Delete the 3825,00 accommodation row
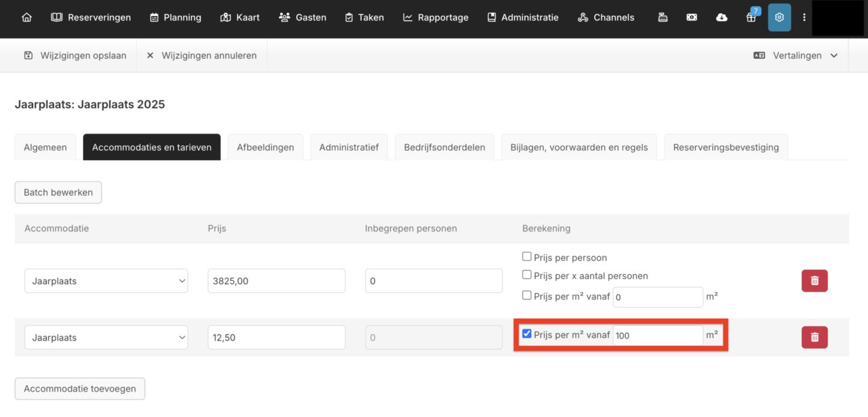The width and height of the screenshot is (868, 417). 814,281
